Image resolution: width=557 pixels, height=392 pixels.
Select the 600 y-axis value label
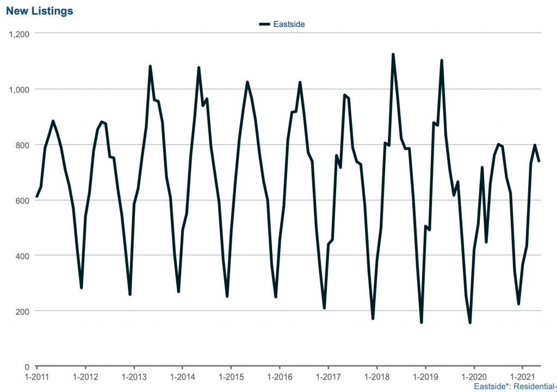(23, 200)
